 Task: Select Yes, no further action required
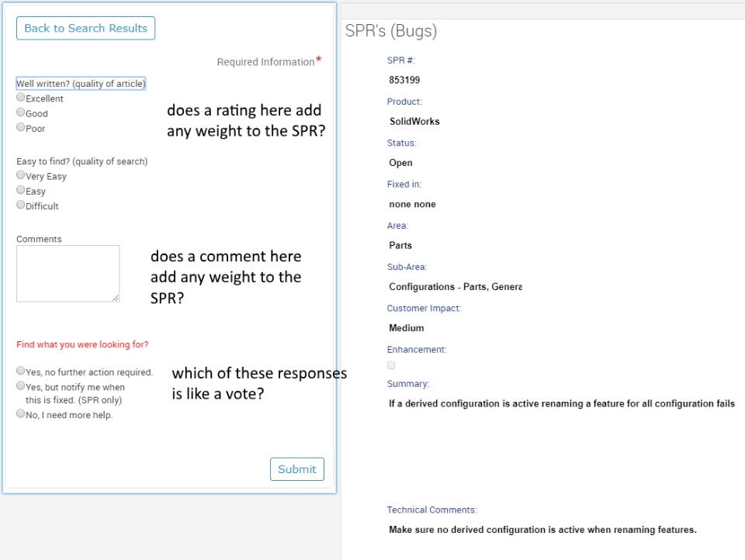point(20,371)
